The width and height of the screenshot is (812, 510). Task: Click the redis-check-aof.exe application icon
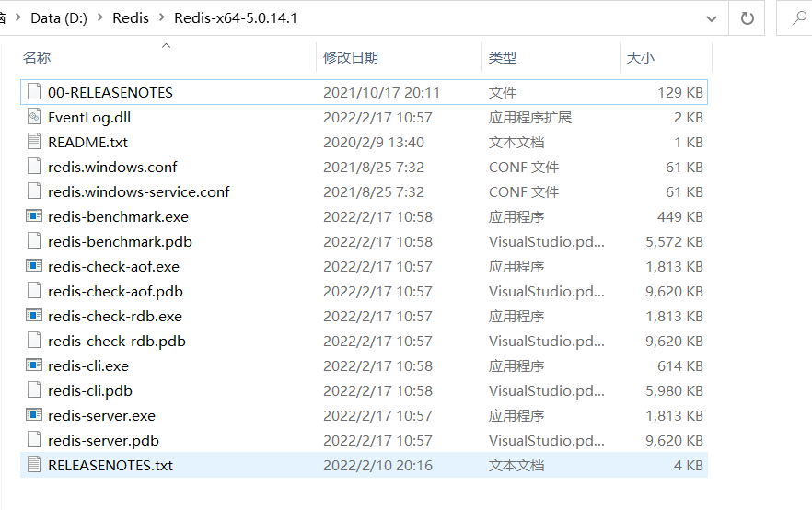tap(34, 266)
